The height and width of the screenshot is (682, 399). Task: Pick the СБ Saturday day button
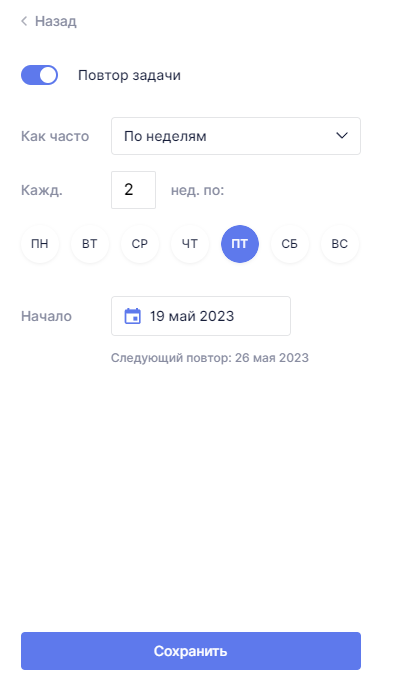point(290,244)
